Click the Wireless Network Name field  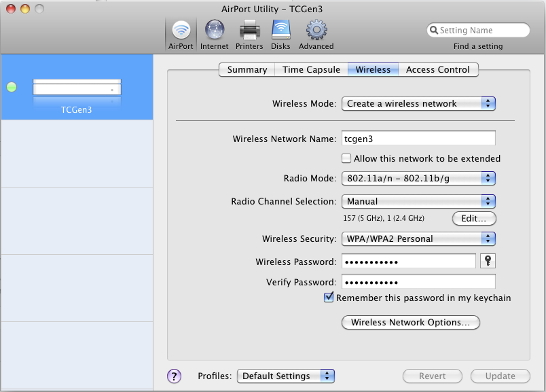pos(418,139)
